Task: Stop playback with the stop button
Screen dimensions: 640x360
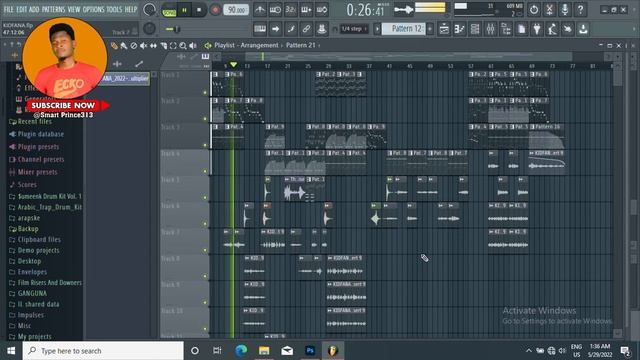Action: coord(199,10)
